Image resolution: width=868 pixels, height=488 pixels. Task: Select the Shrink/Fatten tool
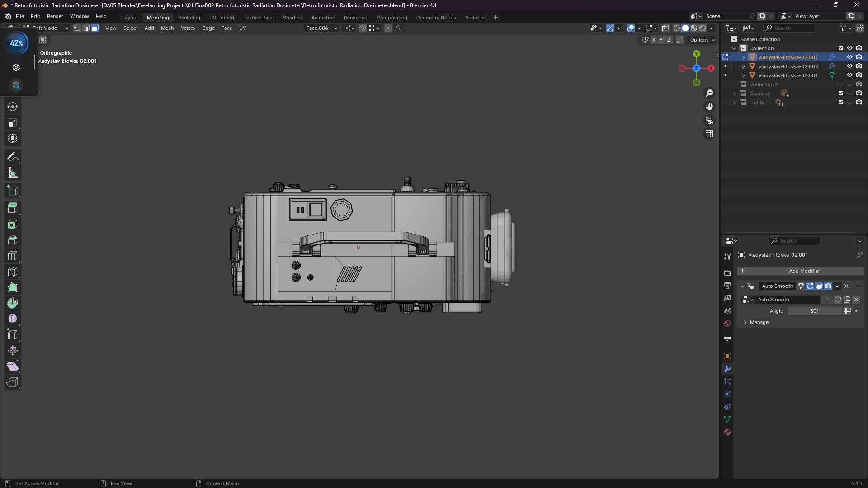tap(13, 351)
